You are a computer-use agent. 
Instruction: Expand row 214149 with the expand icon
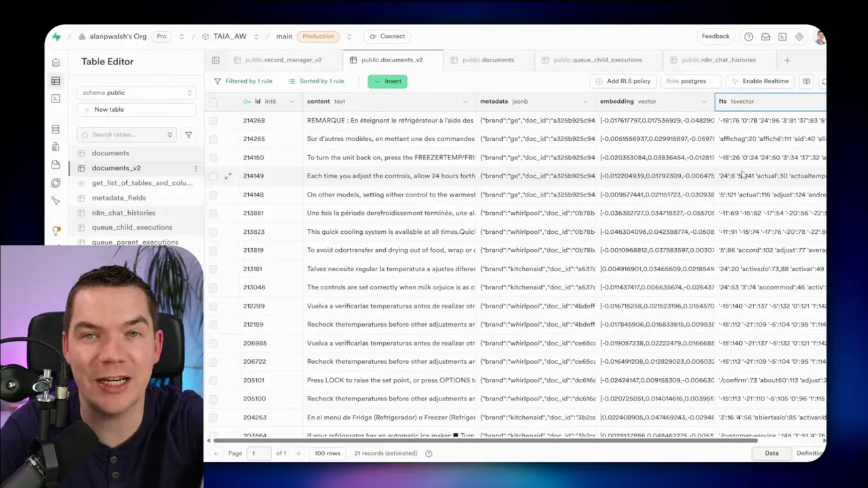[228, 176]
